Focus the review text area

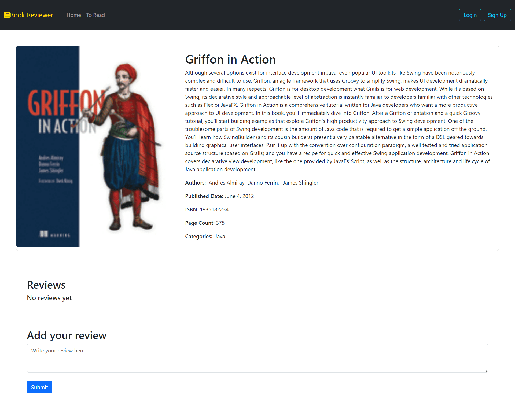tap(257, 358)
